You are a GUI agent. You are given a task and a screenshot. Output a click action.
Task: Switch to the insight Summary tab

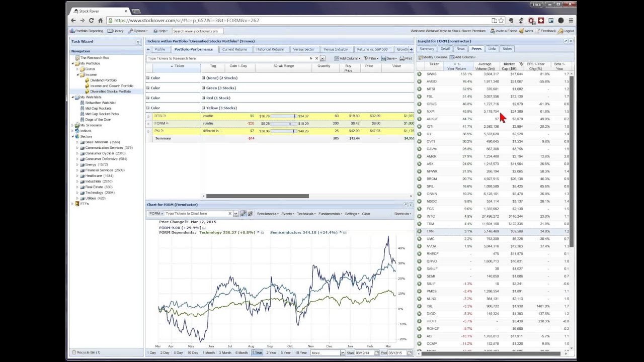427,49
